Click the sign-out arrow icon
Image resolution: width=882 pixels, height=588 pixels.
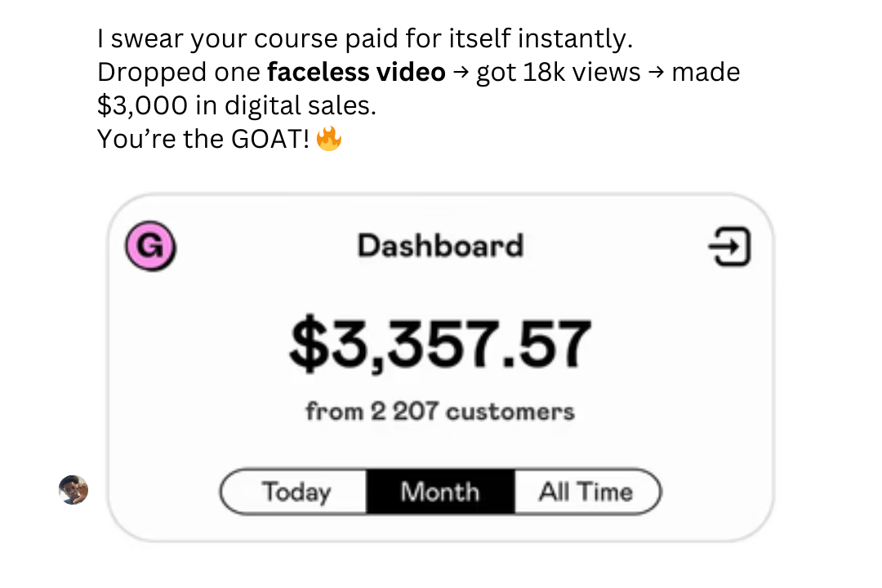pos(728,247)
